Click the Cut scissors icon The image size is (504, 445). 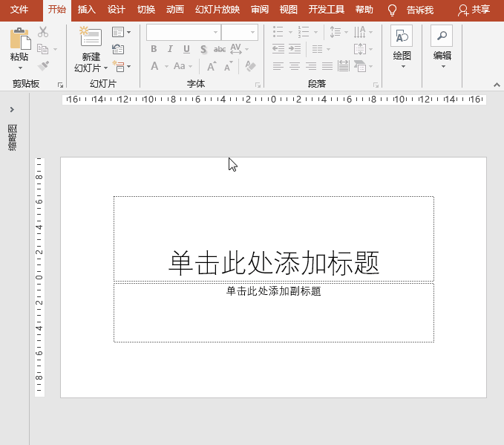[x=43, y=31]
